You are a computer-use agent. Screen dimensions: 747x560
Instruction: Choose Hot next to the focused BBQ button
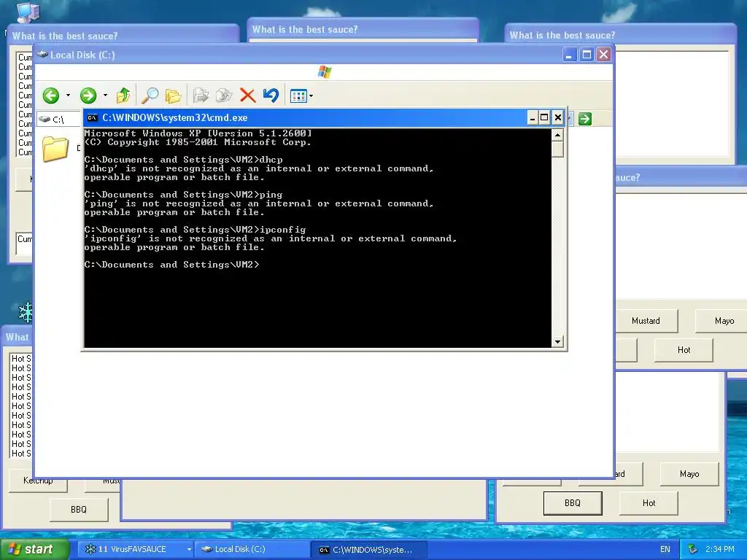pos(649,503)
